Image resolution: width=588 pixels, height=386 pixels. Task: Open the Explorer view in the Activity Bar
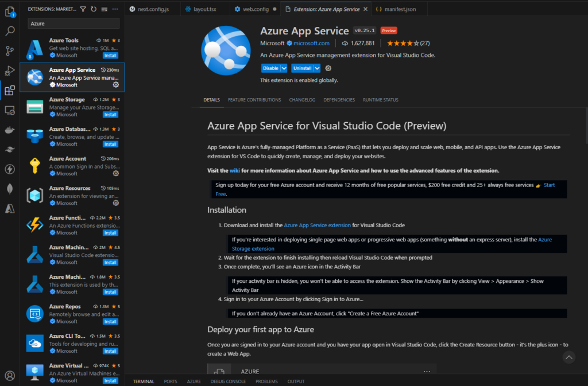click(x=9, y=10)
